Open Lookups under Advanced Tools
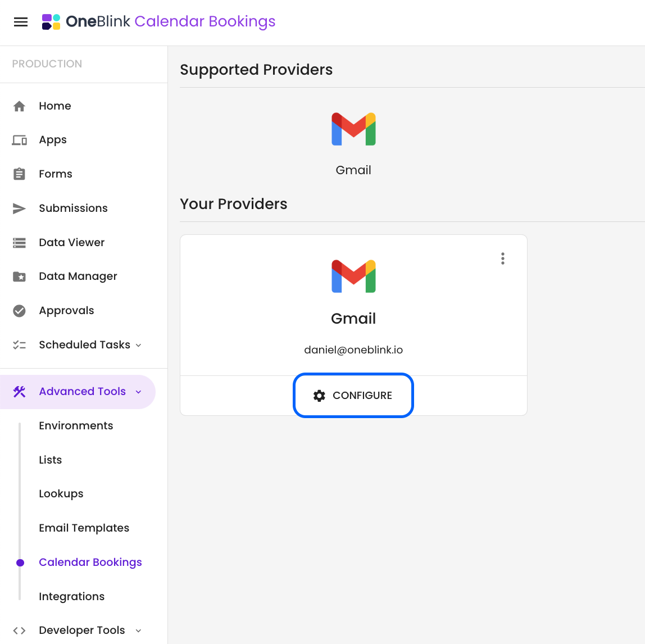This screenshot has height=644, width=645. pos(61,494)
